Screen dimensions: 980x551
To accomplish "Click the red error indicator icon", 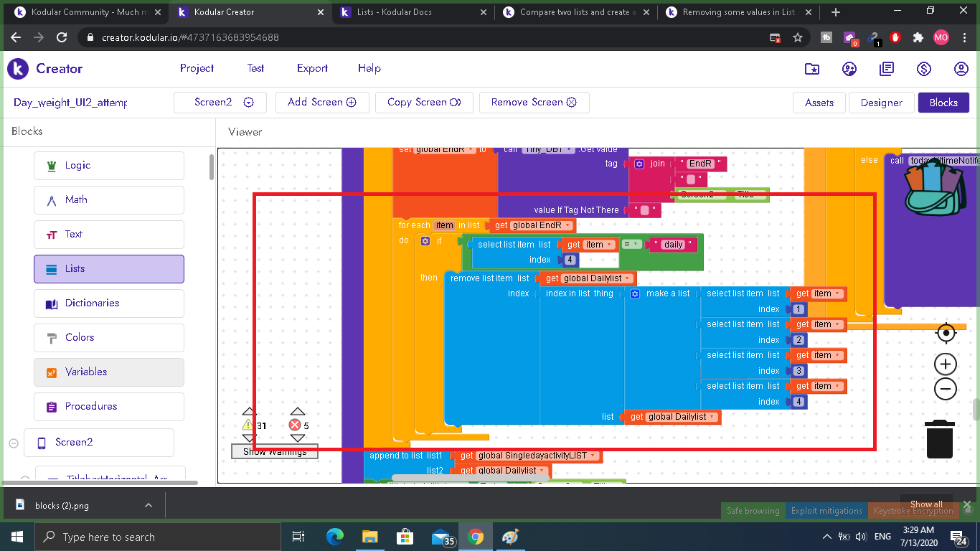I will [x=295, y=425].
